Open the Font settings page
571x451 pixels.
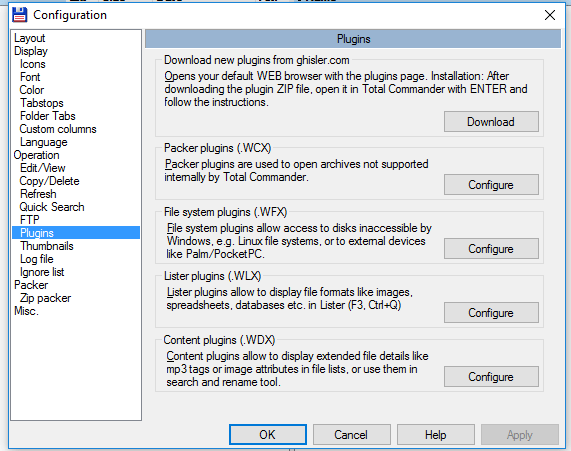[30, 77]
